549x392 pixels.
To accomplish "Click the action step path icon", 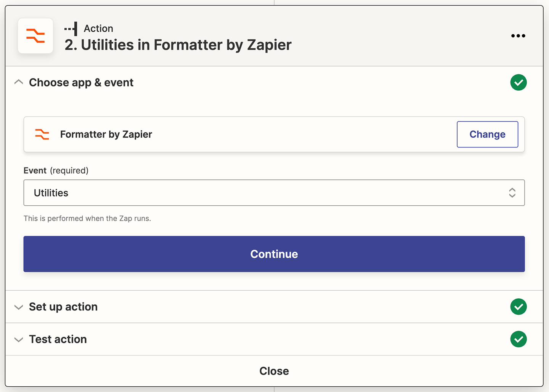I will pyautogui.click(x=71, y=29).
